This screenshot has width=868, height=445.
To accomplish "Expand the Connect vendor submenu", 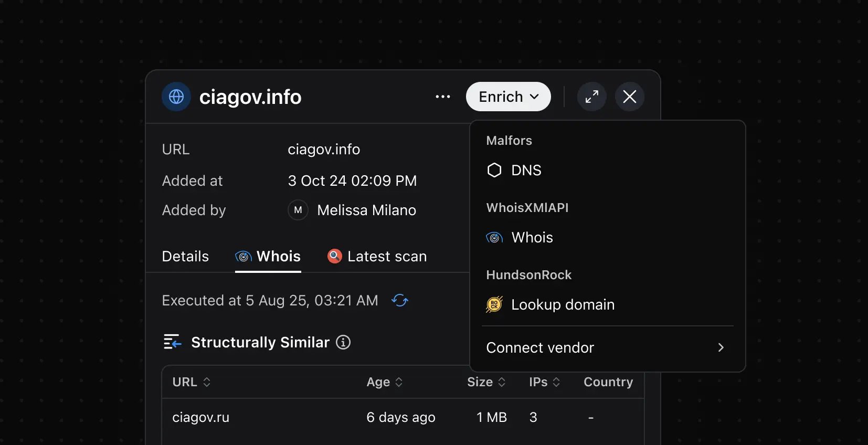I will tap(607, 347).
